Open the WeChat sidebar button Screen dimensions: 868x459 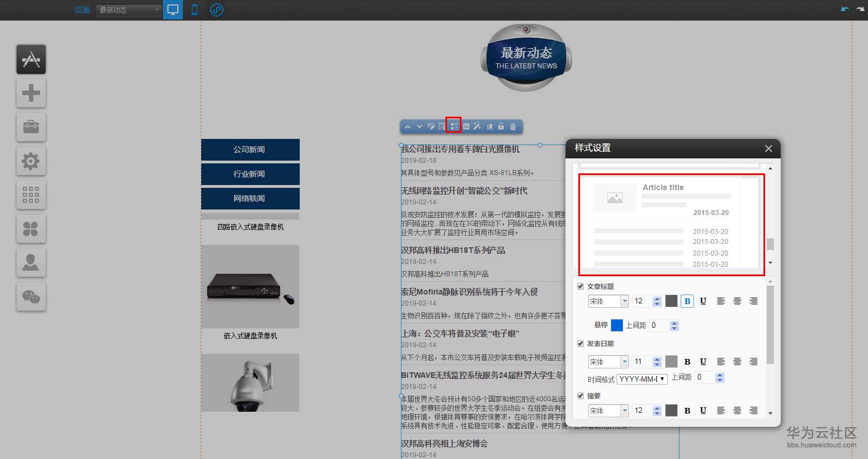pyautogui.click(x=31, y=296)
